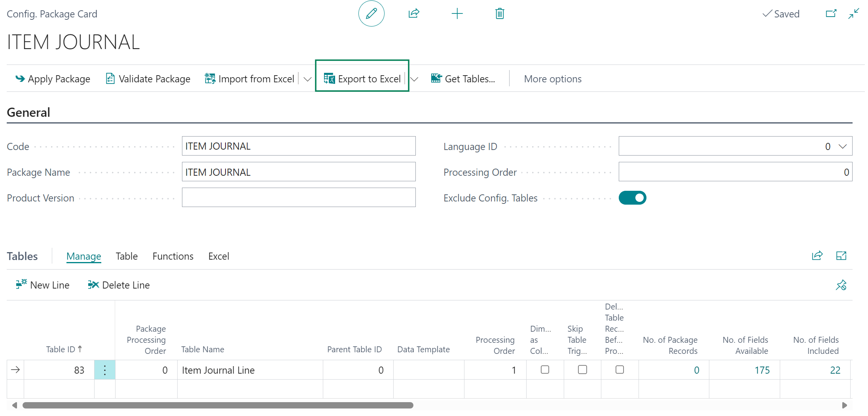This screenshot has height=416, width=868.
Task: Click Delete Line in Tables
Action: coord(119,285)
